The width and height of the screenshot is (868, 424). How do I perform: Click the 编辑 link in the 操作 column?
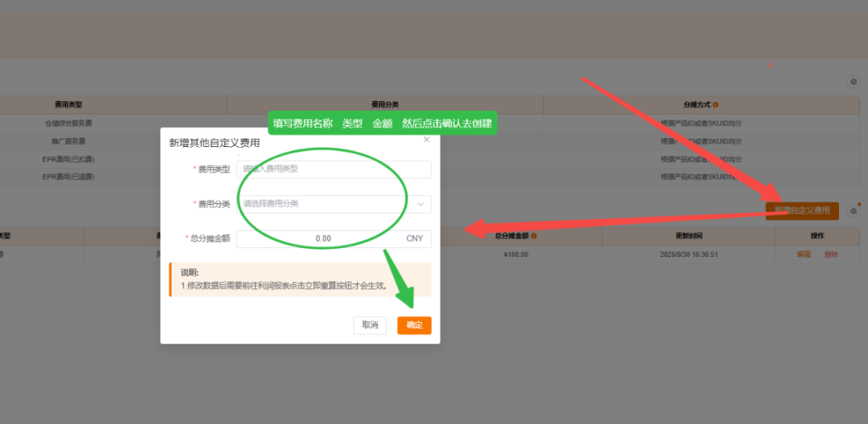tap(804, 255)
